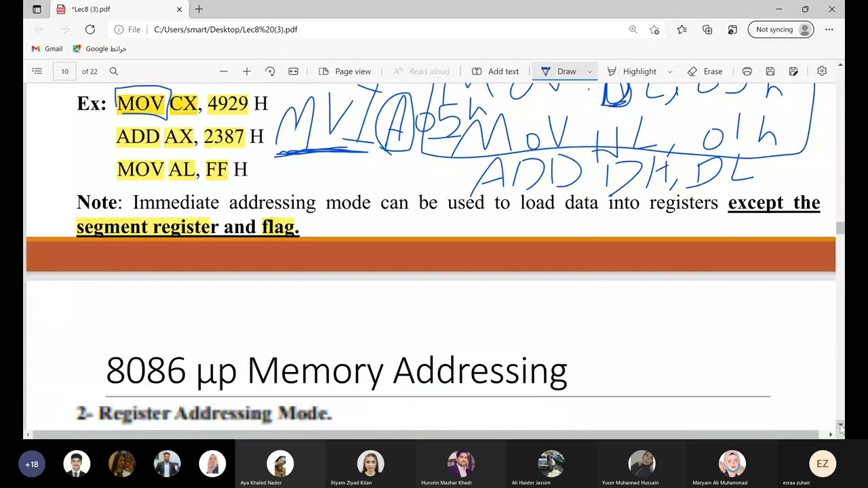Click the Not syncing profile button
This screenshot has width=868, height=488.
pos(781,30)
